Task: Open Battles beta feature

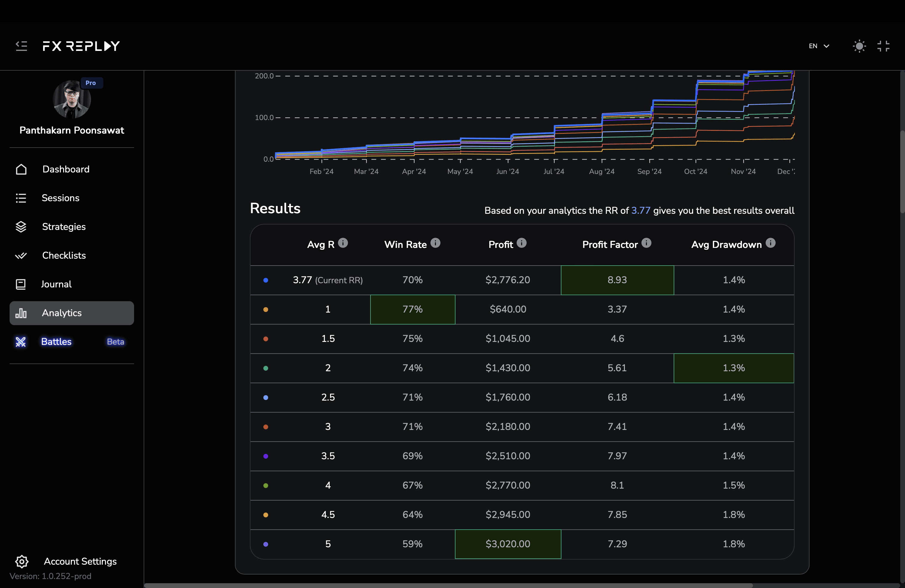Action: pos(56,342)
